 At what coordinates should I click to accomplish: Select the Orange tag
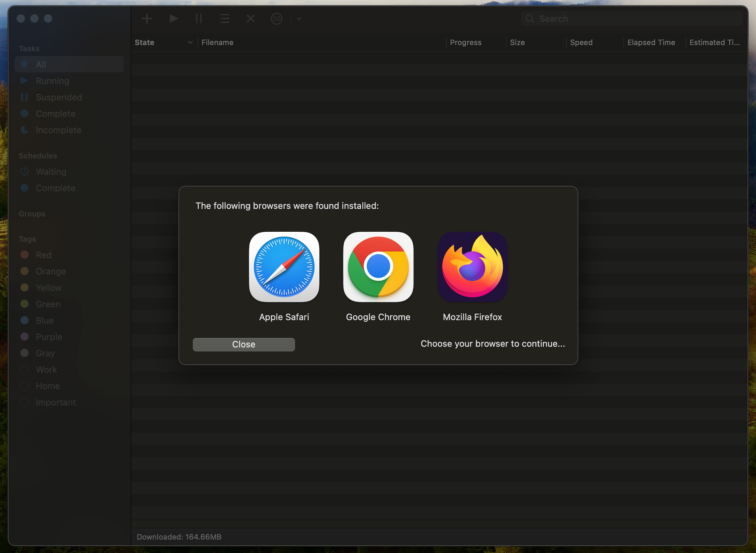point(69,271)
